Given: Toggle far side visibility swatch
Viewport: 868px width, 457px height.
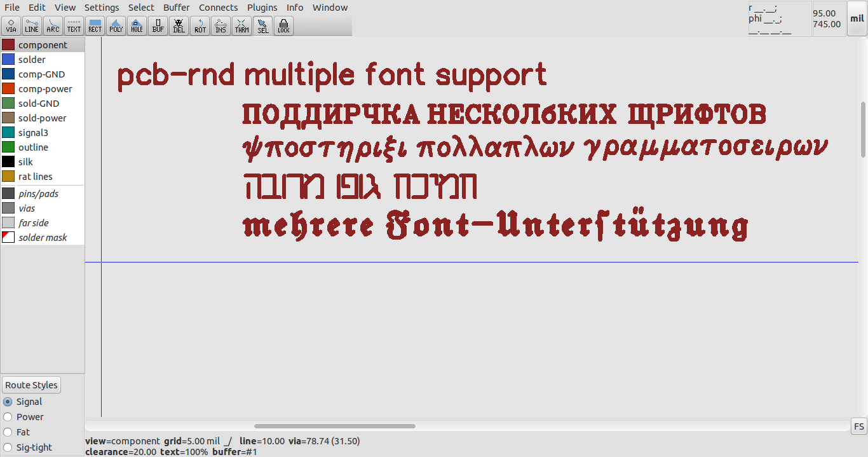Looking at the screenshot, I should tap(8, 223).
